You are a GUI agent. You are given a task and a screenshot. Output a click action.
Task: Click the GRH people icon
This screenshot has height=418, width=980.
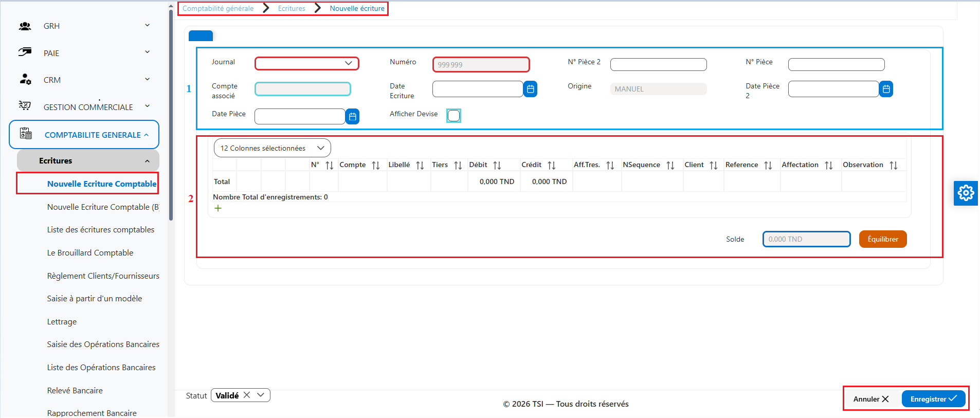coord(25,26)
